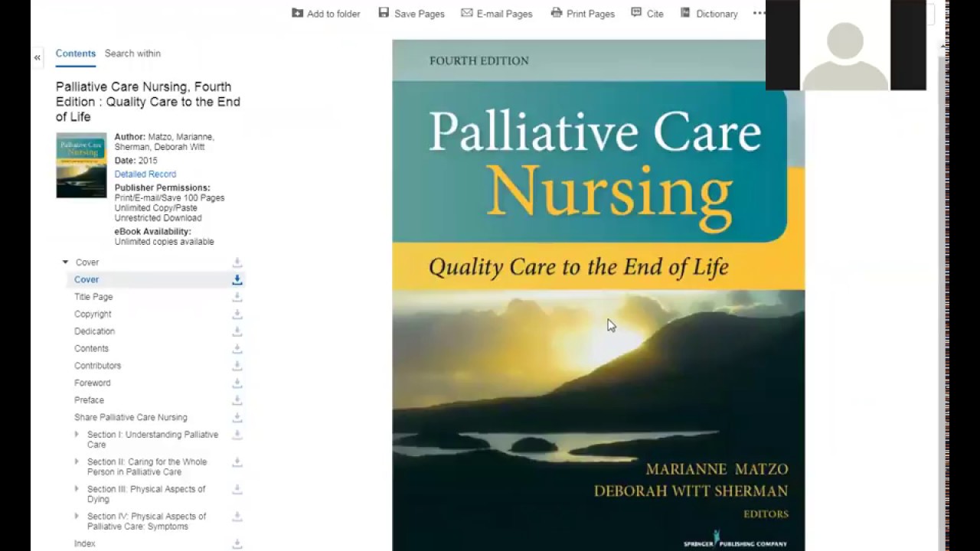Viewport: 980px width, 551px height.
Task: Click the Print Pages printer icon
Action: [x=557, y=13]
